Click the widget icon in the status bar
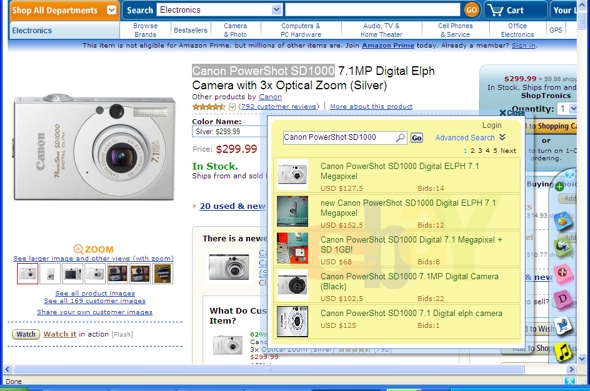 tap(570, 381)
